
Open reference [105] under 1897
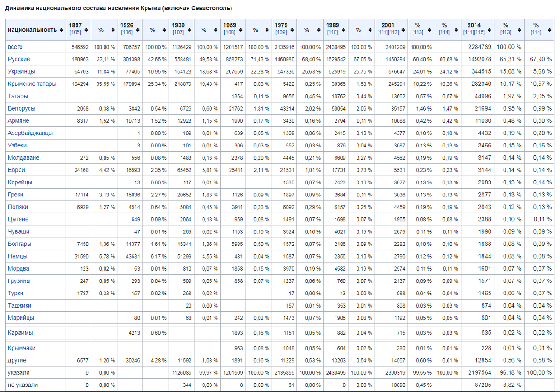[x=75, y=32]
